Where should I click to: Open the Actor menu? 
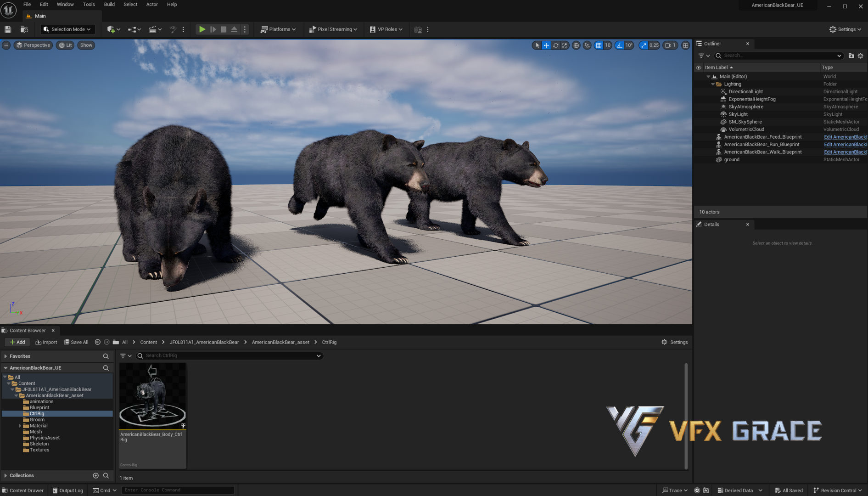pyautogui.click(x=152, y=5)
